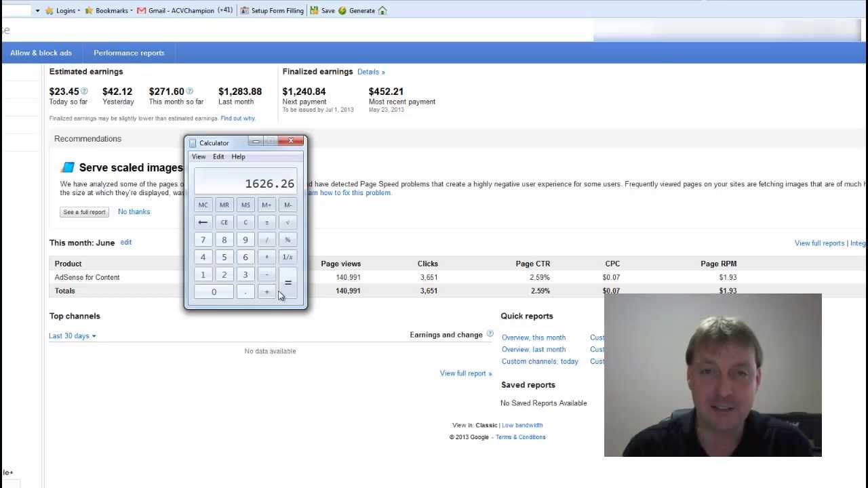Image resolution: width=868 pixels, height=488 pixels.
Task: Open Calculator View menu
Action: coord(199,157)
